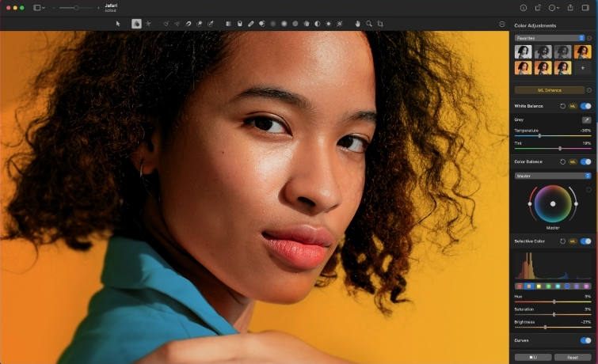Adjust the Hue slider
This screenshot has width=598, height=364.
pos(553,301)
